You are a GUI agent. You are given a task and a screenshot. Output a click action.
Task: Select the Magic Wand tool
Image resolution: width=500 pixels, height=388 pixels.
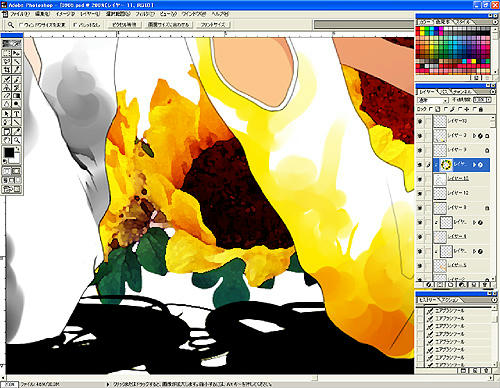[x=17, y=61]
